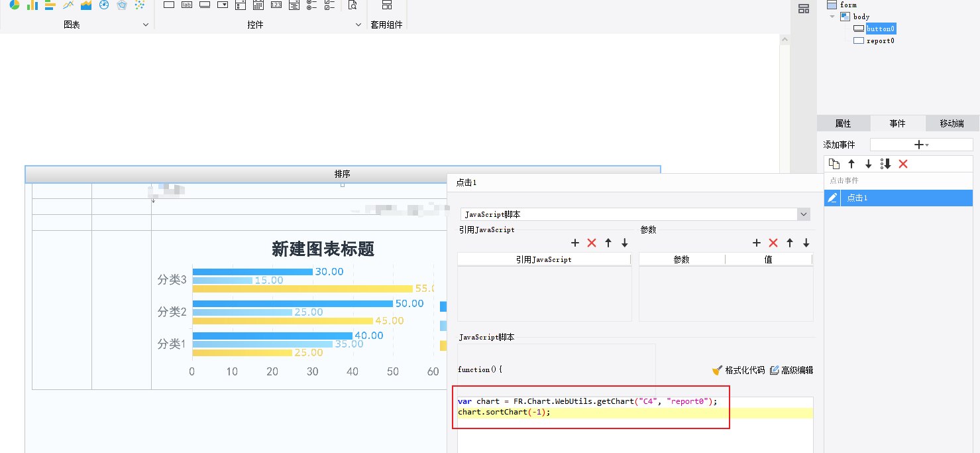Insert a scatter chart
The image size is (980, 453).
[140, 5]
